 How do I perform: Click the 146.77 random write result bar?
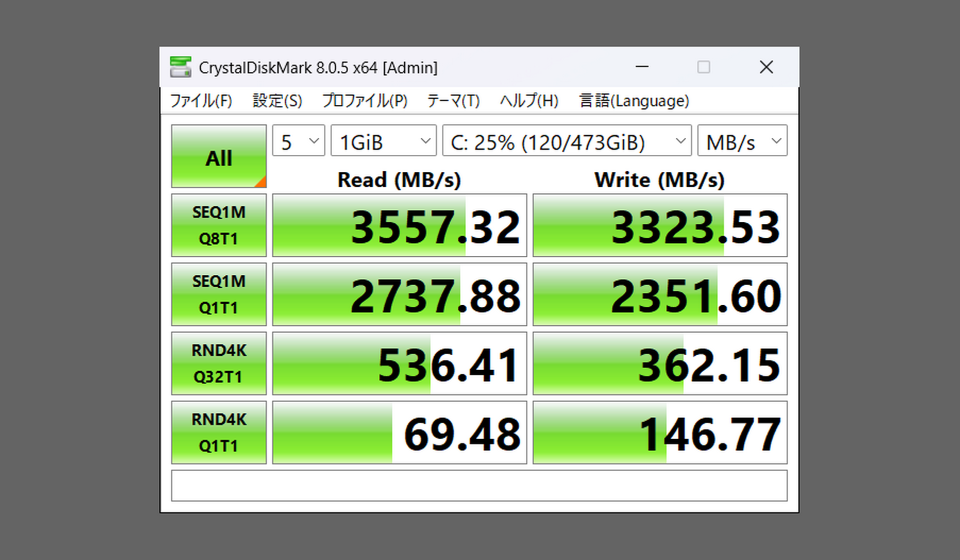tap(659, 433)
